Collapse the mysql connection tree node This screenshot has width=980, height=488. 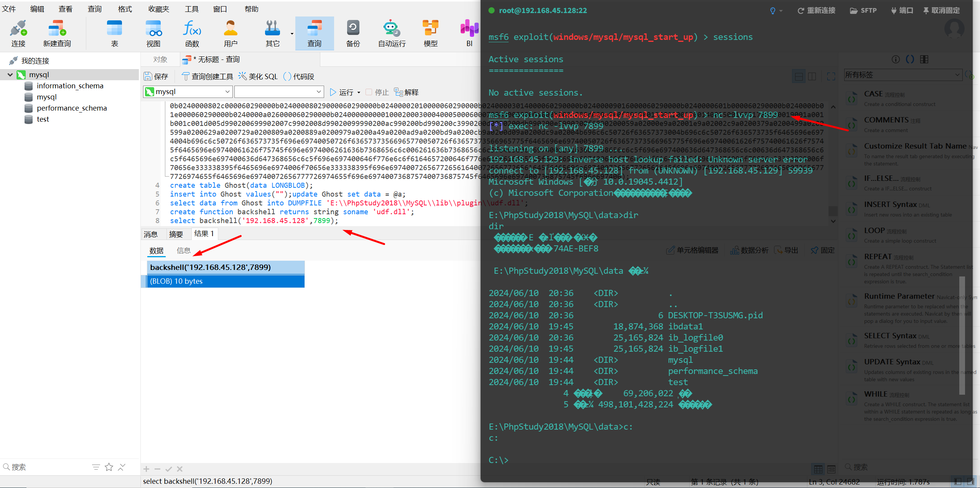tap(10, 74)
